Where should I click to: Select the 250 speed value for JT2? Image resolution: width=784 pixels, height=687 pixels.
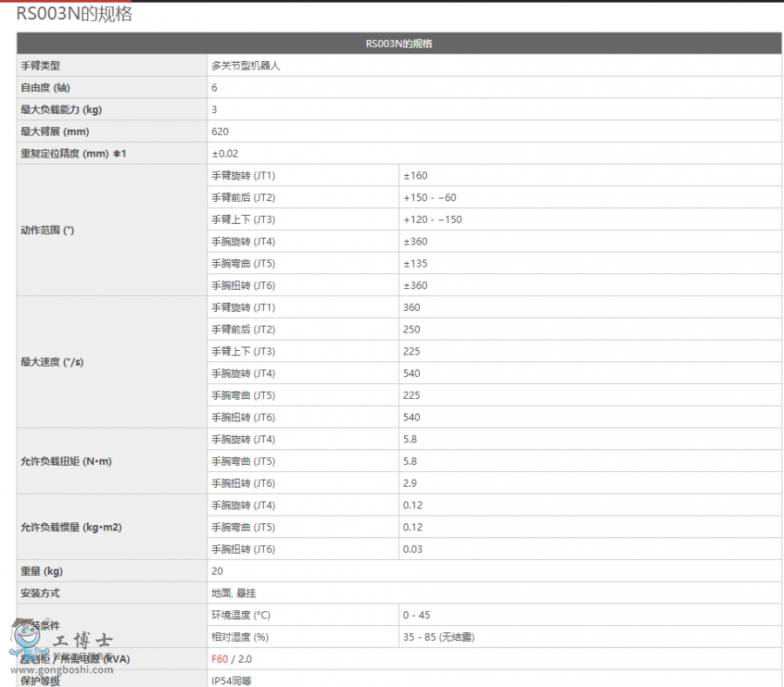[x=411, y=329]
